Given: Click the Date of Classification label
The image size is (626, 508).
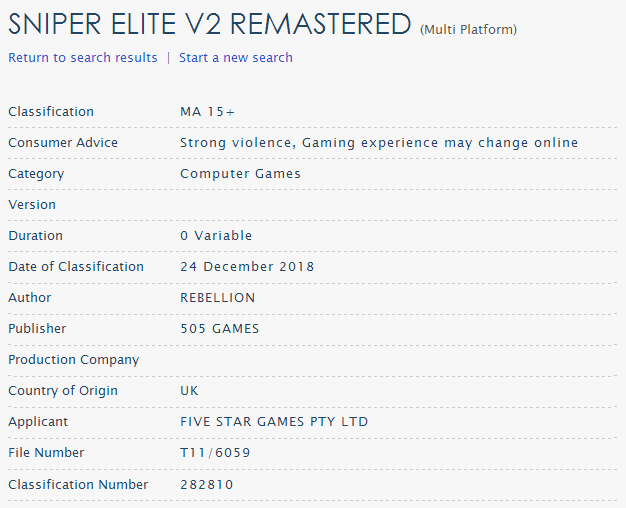Looking at the screenshot, I should pyautogui.click(x=76, y=267).
